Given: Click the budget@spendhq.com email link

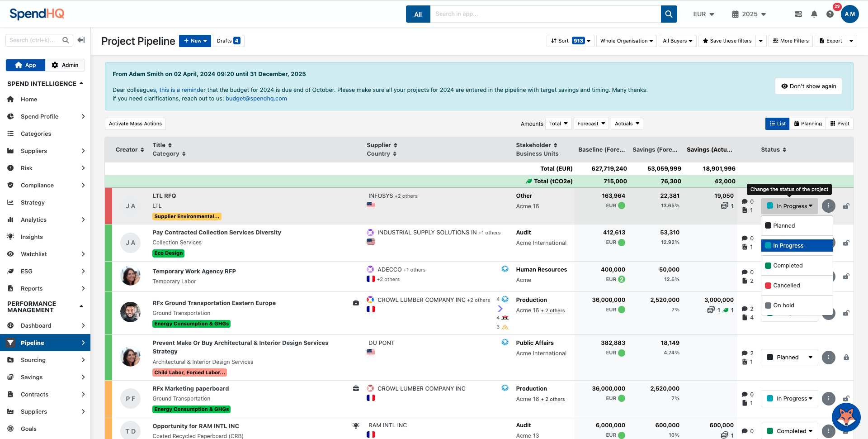Looking at the screenshot, I should tap(256, 99).
